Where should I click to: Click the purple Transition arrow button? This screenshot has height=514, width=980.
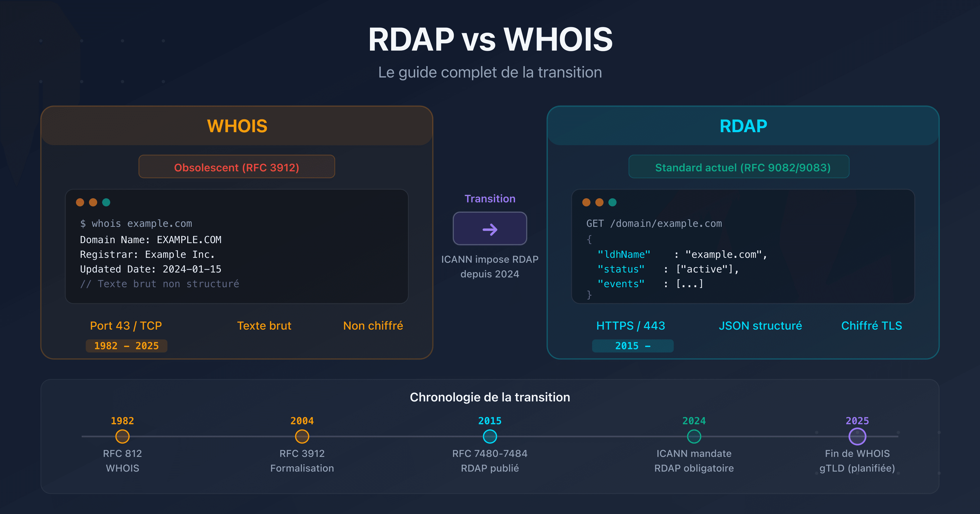pos(490,228)
